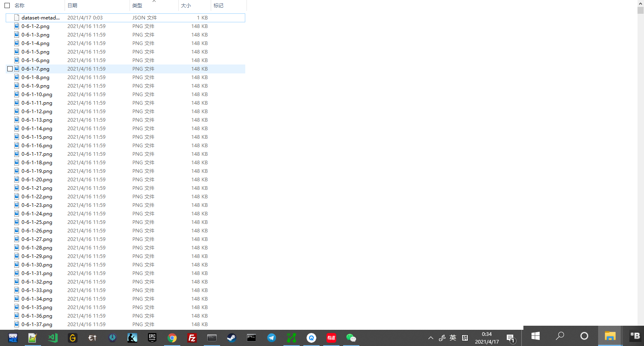Click the 148 KB size of 0-6-1-4.png
This screenshot has width=644, height=346.
point(199,43)
